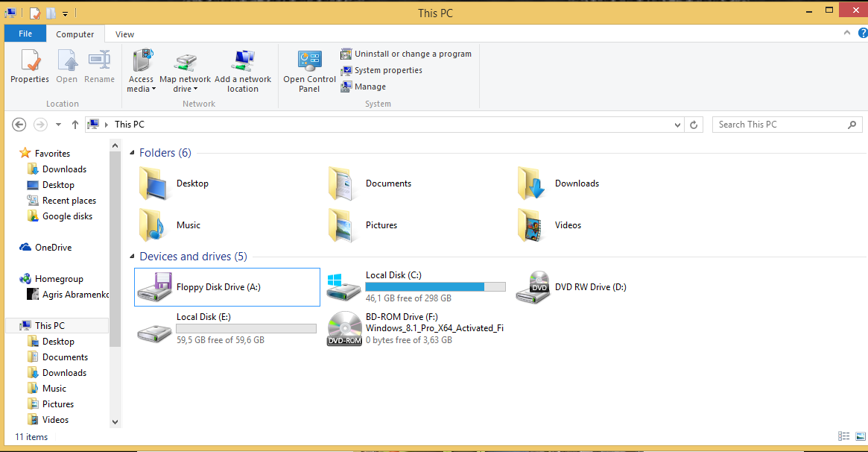Open the File menu tab
868x452 pixels.
pyautogui.click(x=25, y=34)
